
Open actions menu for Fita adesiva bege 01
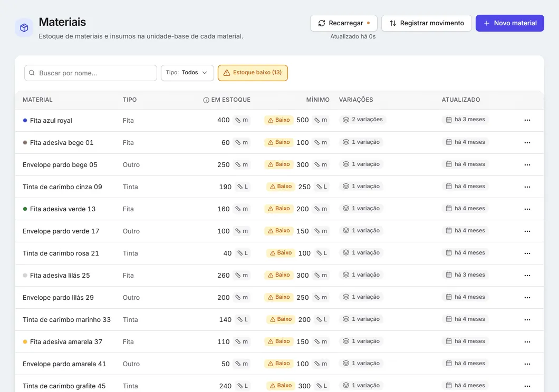[x=527, y=142]
